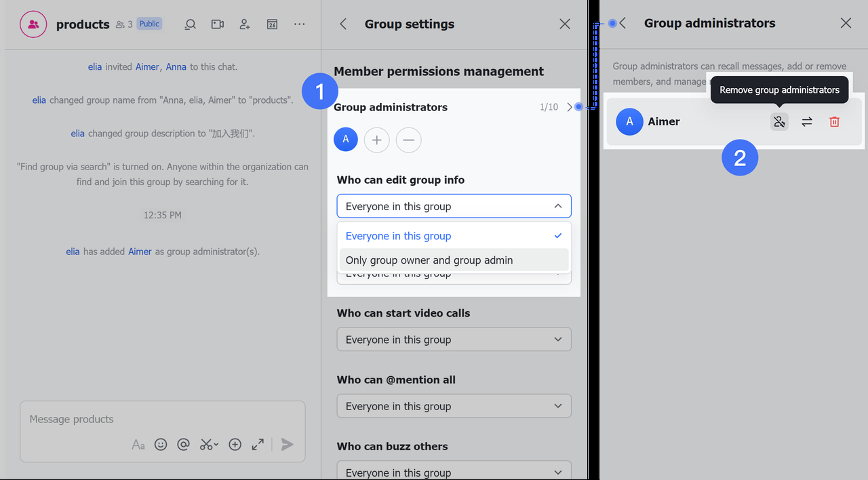Expand Group administrators with the chevron arrow
This screenshot has width=868, height=480.
[569, 107]
